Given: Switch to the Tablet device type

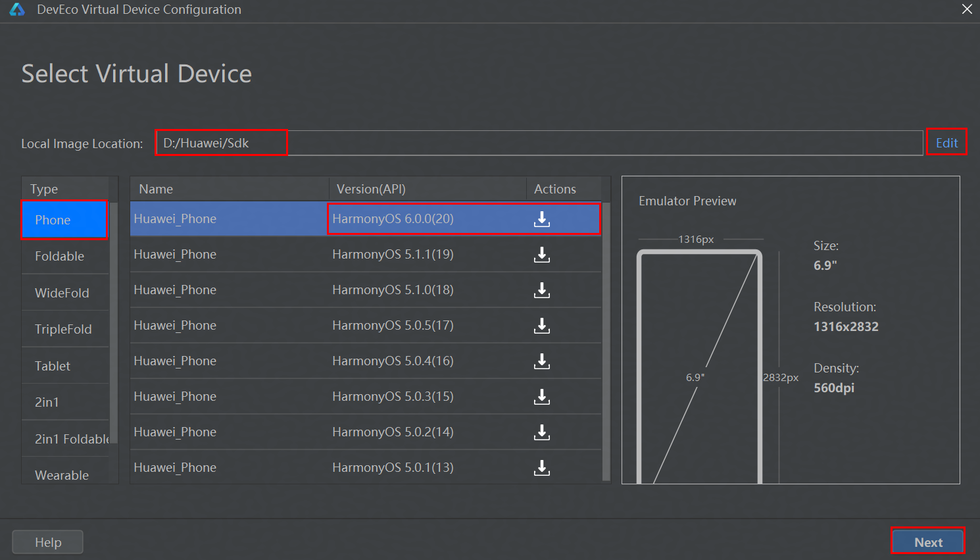Looking at the screenshot, I should pyautogui.click(x=65, y=366).
